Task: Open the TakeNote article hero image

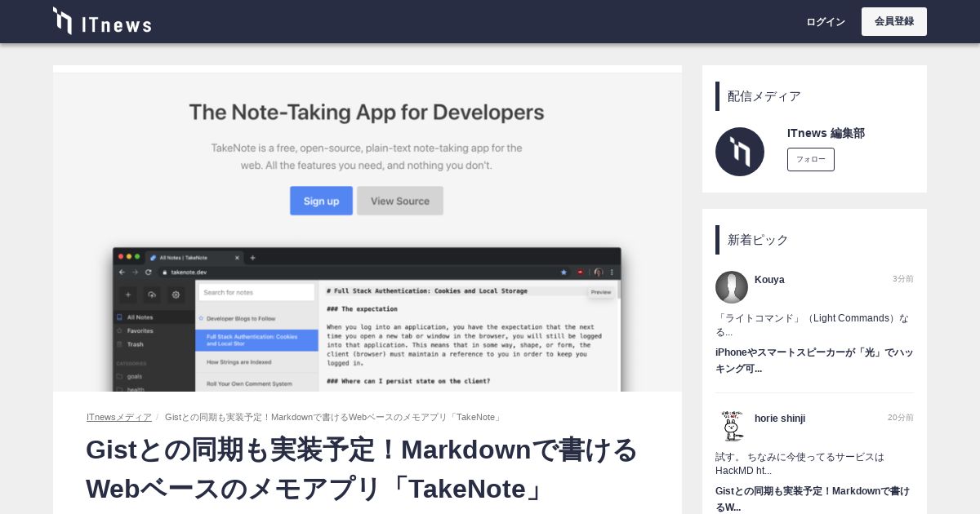Action: [x=367, y=228]
